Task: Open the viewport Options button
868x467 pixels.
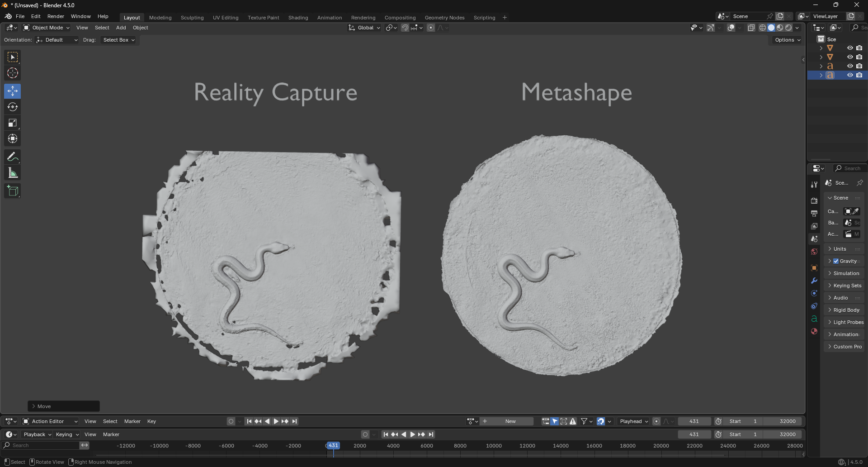Action: point(787,40)
